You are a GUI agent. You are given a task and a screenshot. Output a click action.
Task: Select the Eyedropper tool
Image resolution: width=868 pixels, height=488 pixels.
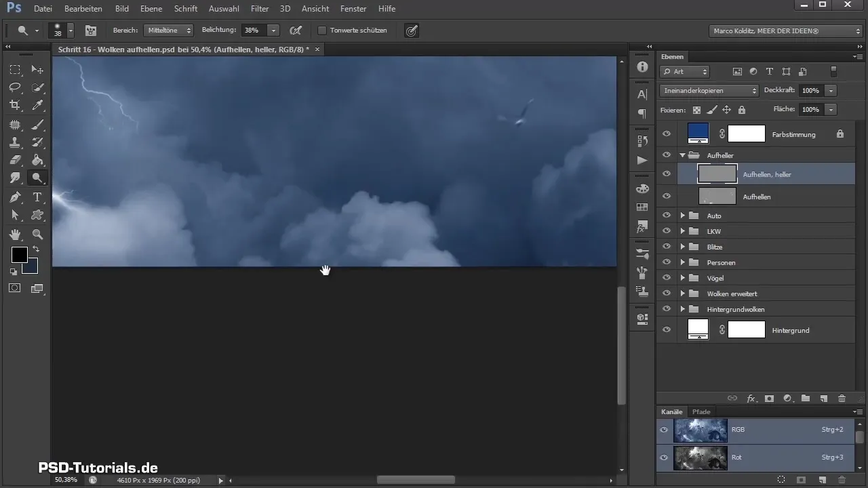(37, 105)
